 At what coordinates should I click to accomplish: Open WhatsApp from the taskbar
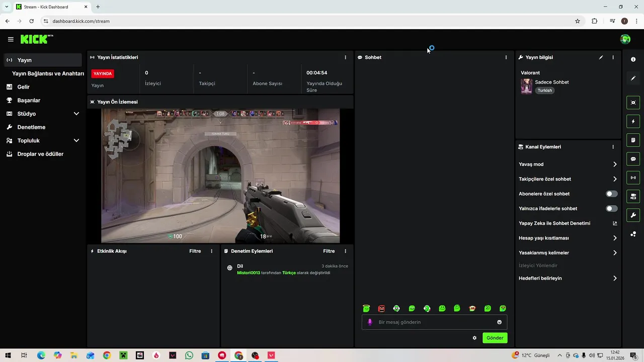pos(189,355)
